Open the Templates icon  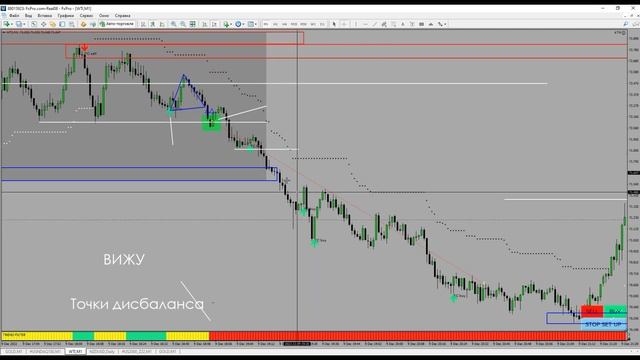[x=251, y=24]
